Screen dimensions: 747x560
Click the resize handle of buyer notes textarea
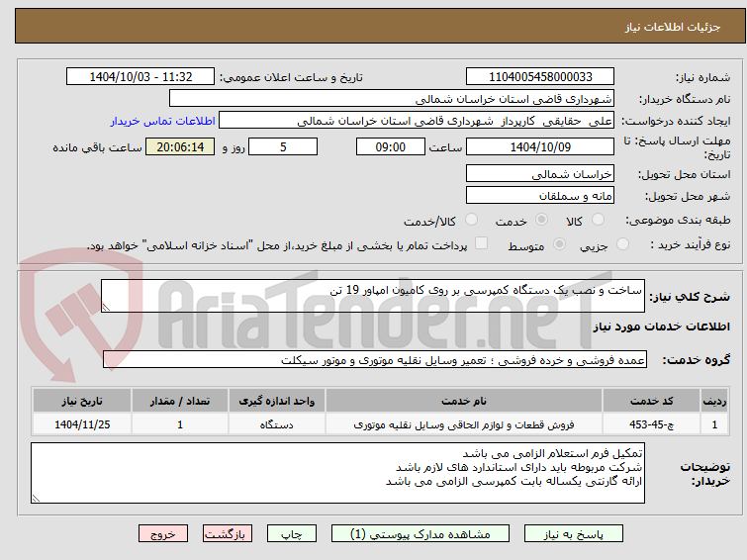coord(36,499)
